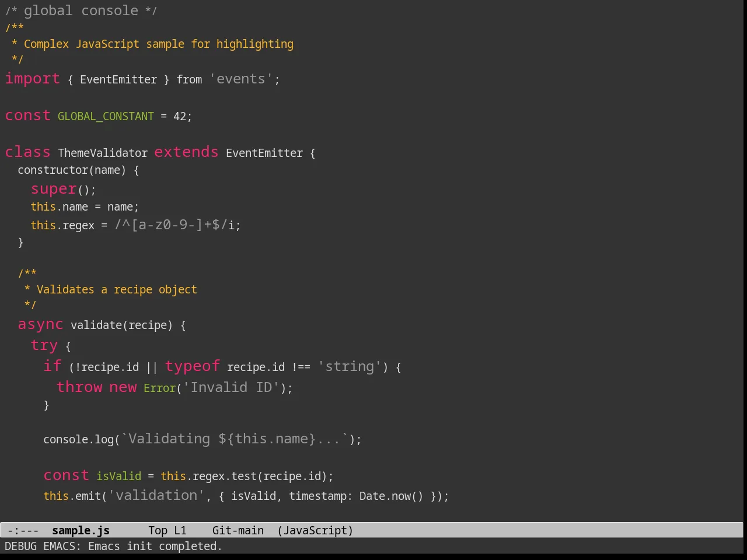Click the '/* global console */' comment

81,10
